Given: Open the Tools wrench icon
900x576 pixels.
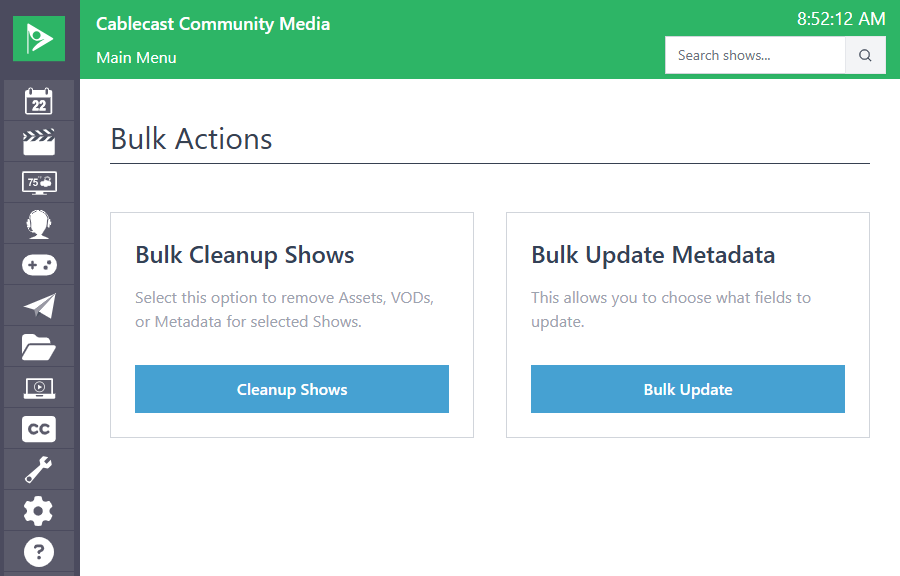Looking at the screenshot, I should click(38, 469).
